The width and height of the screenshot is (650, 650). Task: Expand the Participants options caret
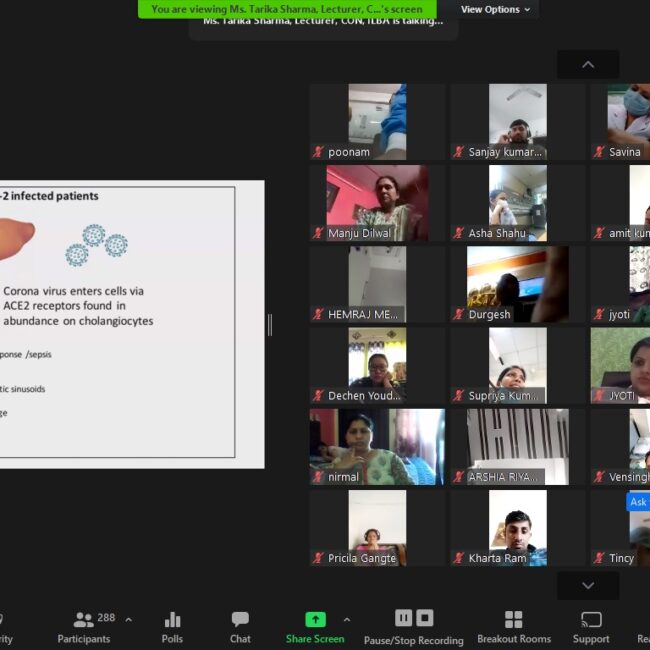[x=128, y=620]
